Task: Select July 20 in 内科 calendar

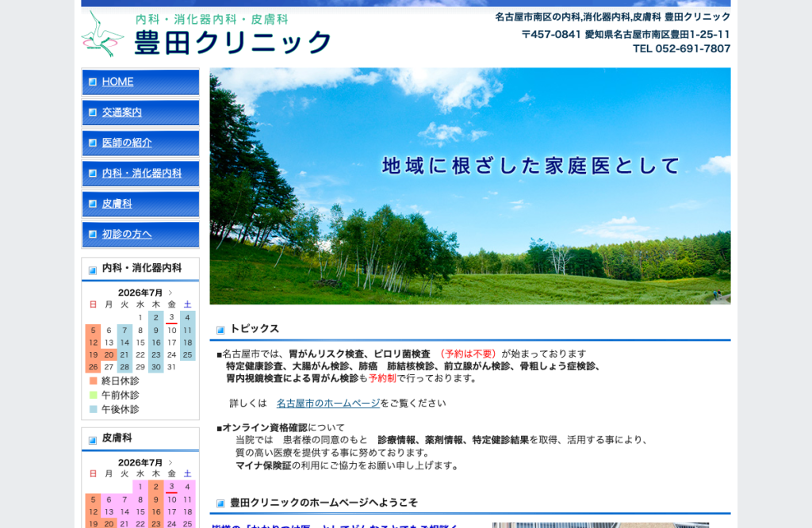Action: pyautogui.click(x=109, y=355)
